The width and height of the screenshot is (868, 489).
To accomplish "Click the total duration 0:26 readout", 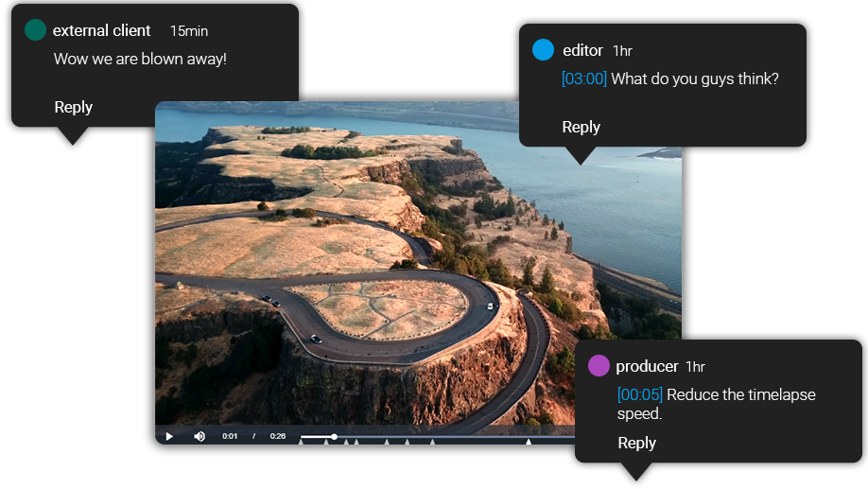I will [278, 436].
